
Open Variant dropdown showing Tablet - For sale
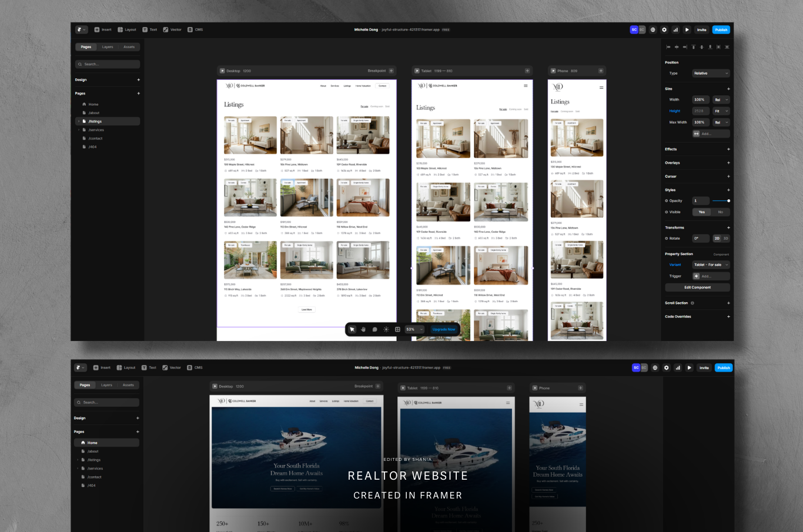[x=711, y=265]
